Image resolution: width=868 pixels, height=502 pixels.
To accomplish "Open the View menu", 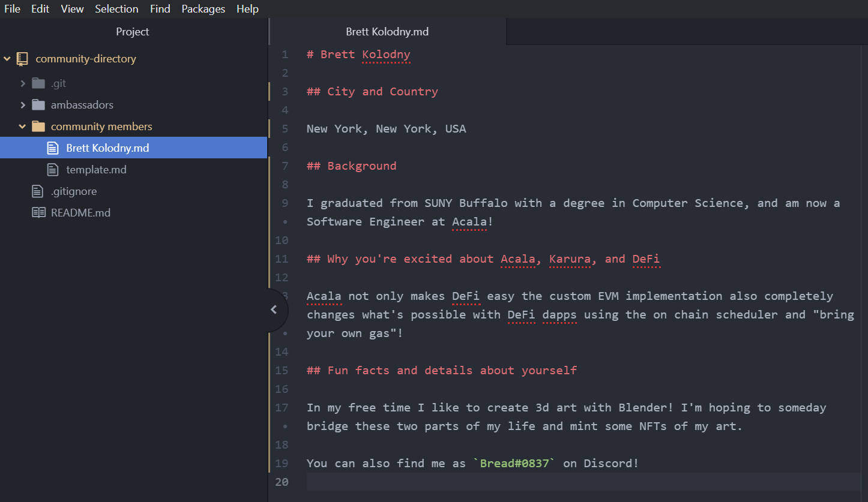I will [72, 9].
